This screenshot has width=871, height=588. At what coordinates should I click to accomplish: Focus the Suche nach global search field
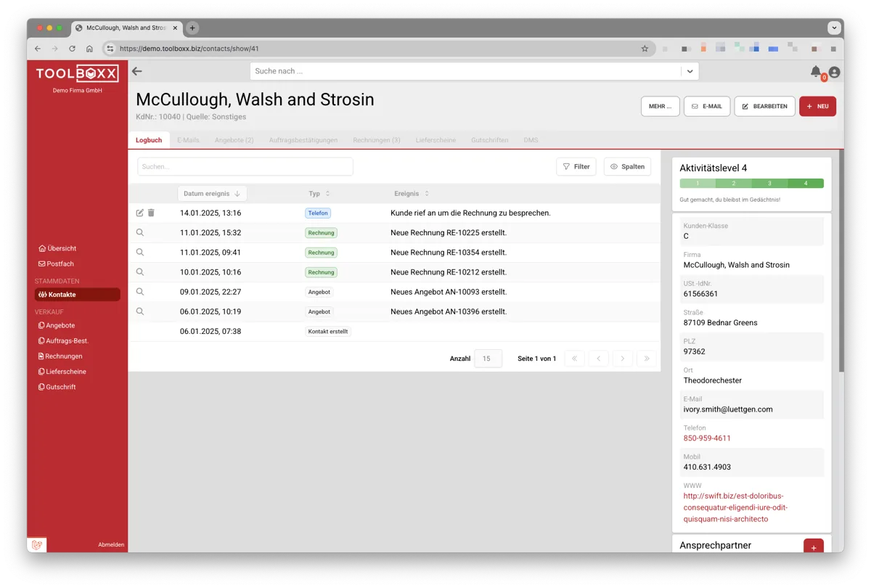[x=466, y=71]
